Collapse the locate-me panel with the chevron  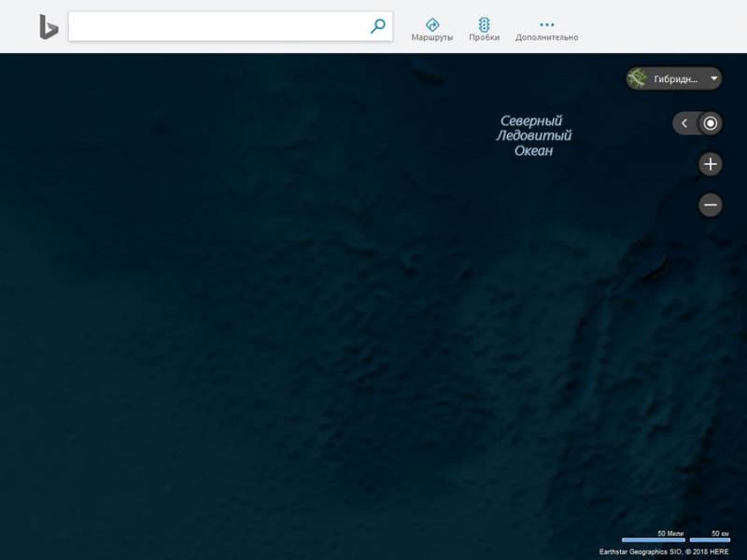684,124
